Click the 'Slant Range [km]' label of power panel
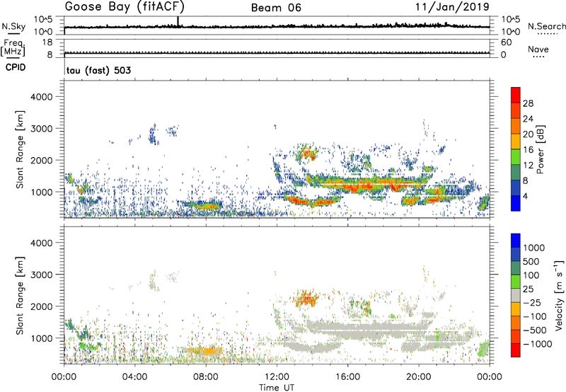Screen dimensions: 566x392 (20, 149)
